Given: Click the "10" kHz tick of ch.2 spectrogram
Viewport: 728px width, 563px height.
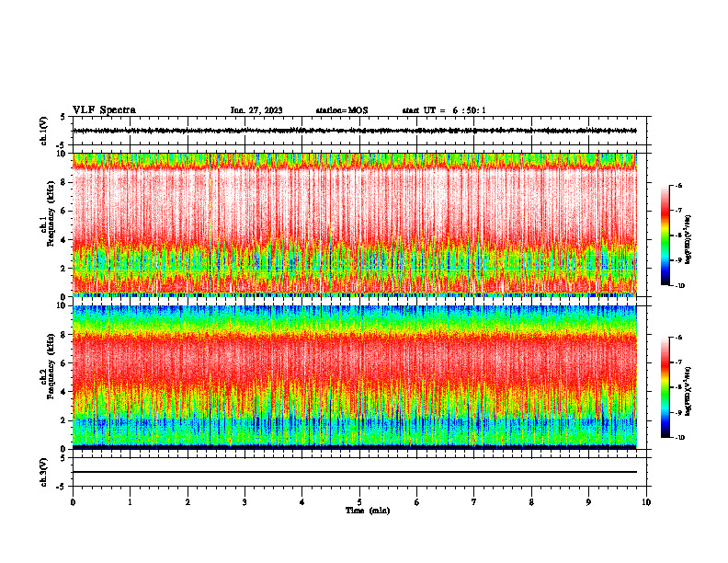Looking at the screenshot, I should point(62,305).
